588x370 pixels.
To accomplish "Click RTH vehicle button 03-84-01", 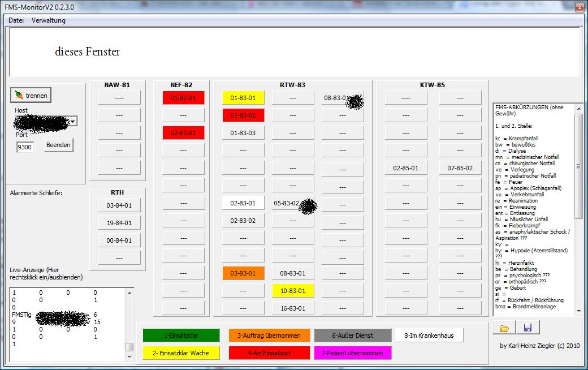I will [119, 205].
